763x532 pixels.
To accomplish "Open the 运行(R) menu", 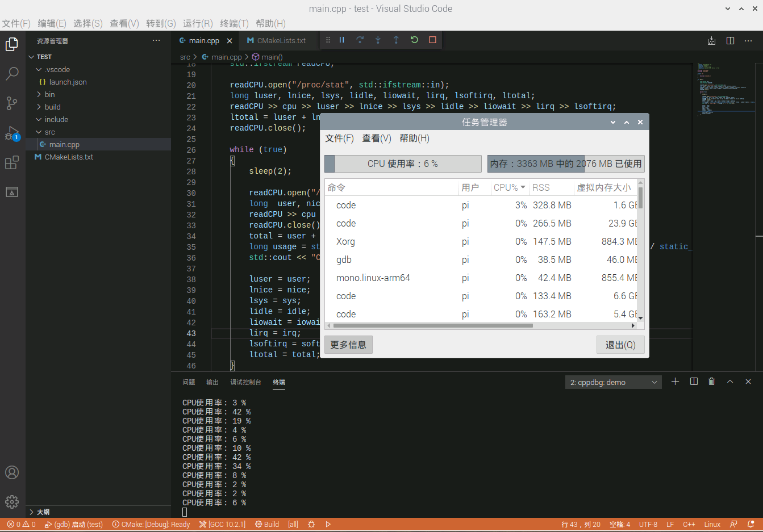I will (x=198, y=23).
